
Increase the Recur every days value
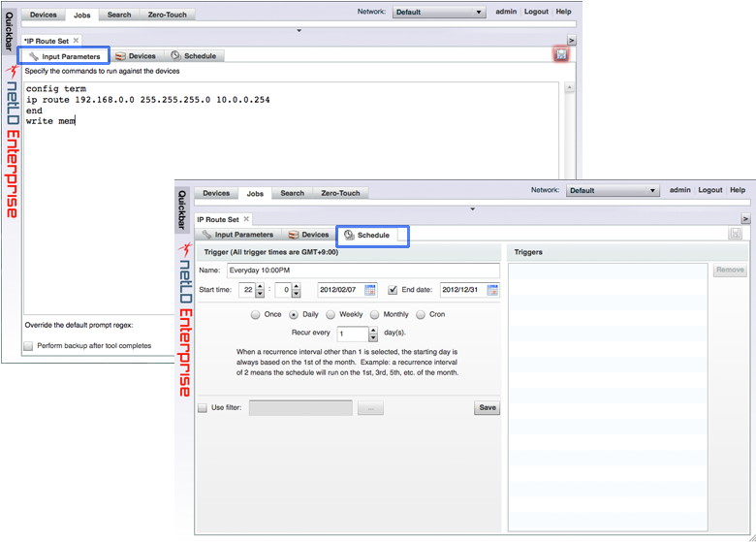[x=373, y=331]
